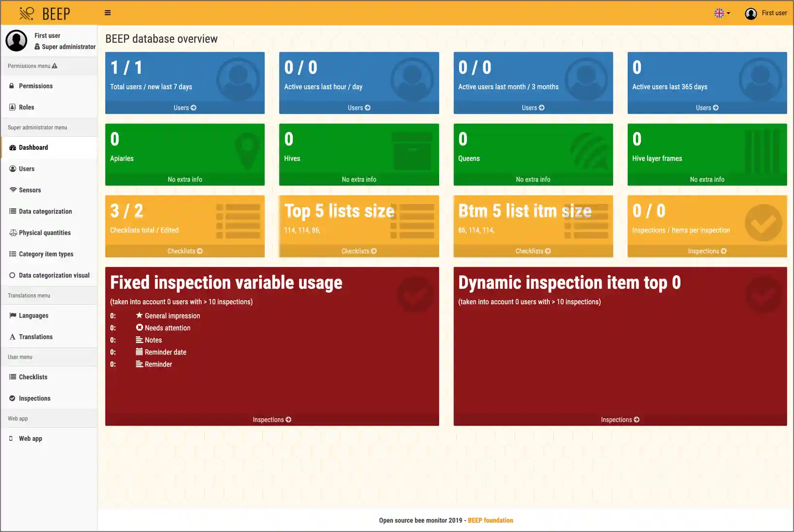
Task: Open Users from the Total users card
Action: click(185, 108)
